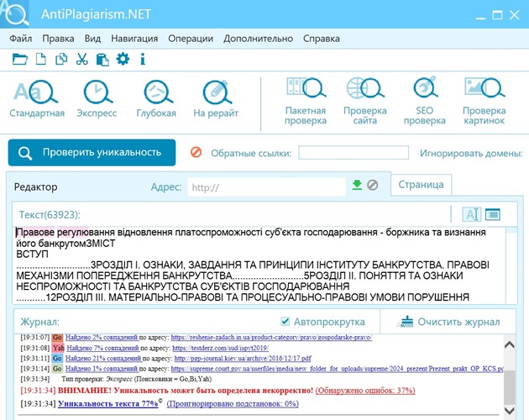
Task: Click Найдено 7% совпадений link
Action: click(103, 348)
